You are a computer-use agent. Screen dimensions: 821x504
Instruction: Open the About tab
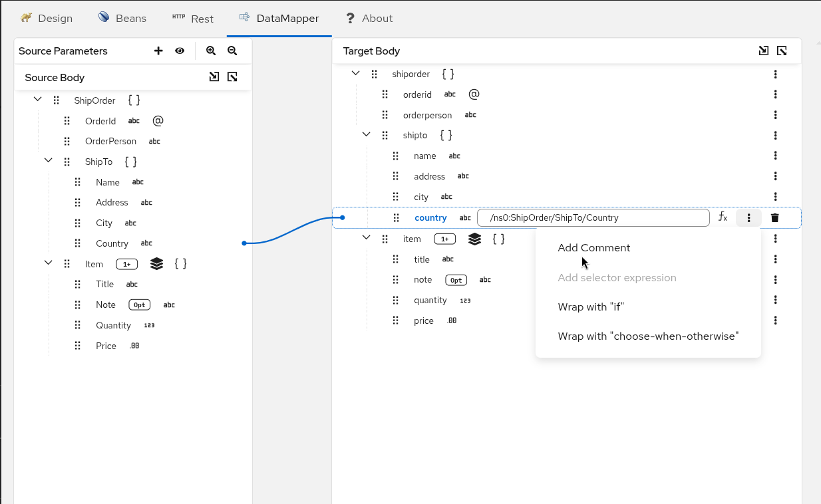(x=369, y=19)
